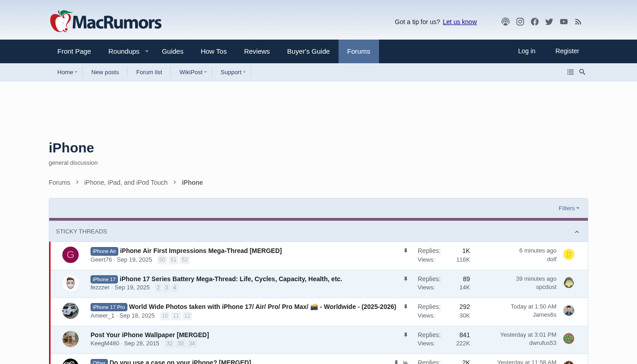Visit the MacRumors Facebook page icon
Viewport: 637px width, 364px height.
click(535, 22)
